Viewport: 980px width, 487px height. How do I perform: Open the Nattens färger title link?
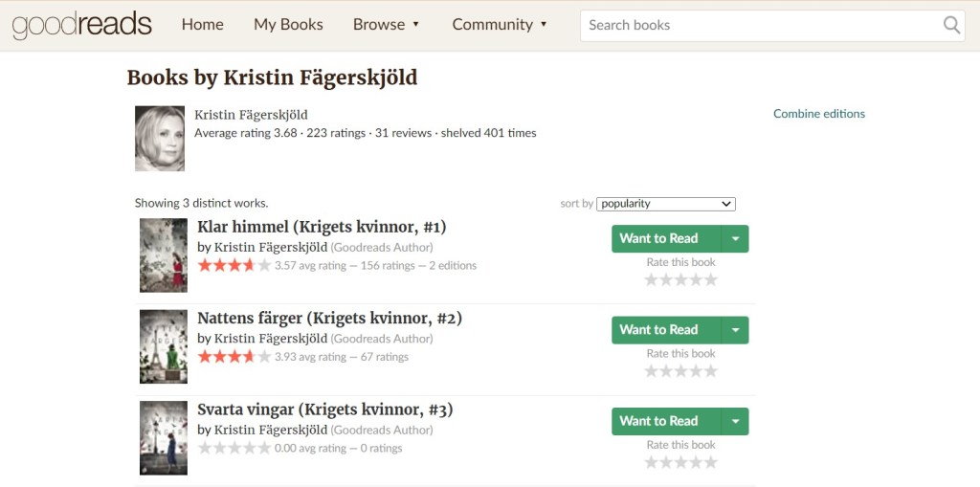click(329, 318)
